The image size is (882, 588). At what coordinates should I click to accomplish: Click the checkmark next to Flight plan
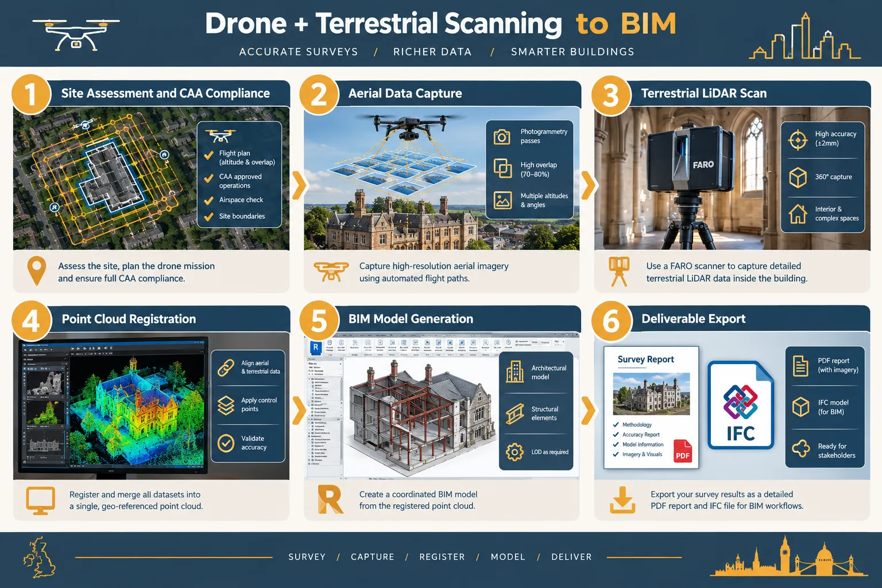coord(209,155)
